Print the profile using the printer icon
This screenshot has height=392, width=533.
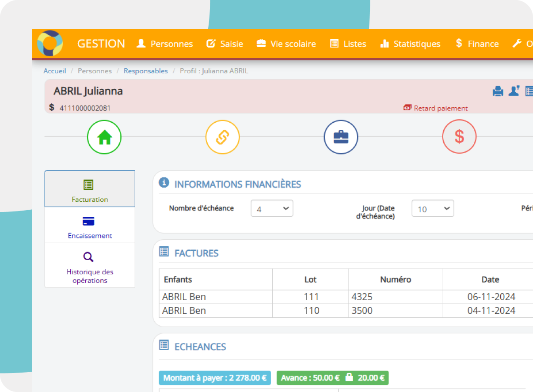(x=498, y=91)
